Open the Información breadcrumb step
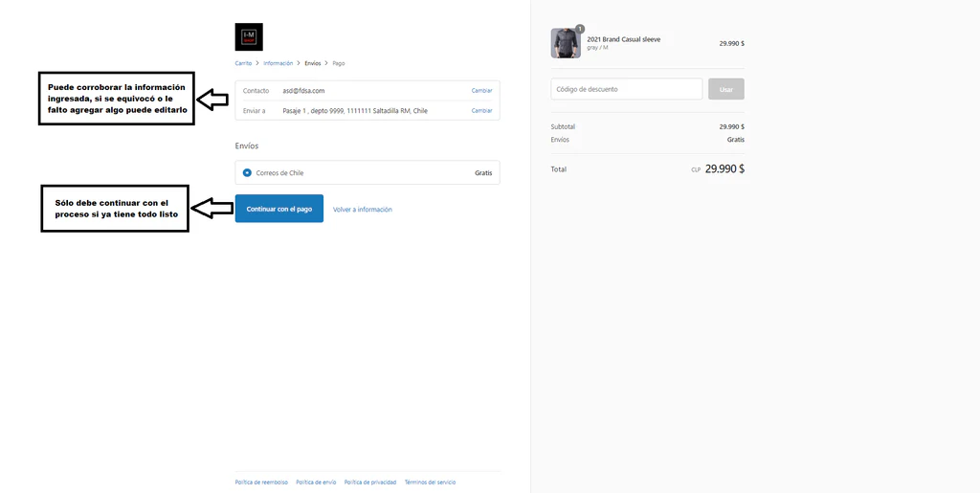 (x=278, y=63)
